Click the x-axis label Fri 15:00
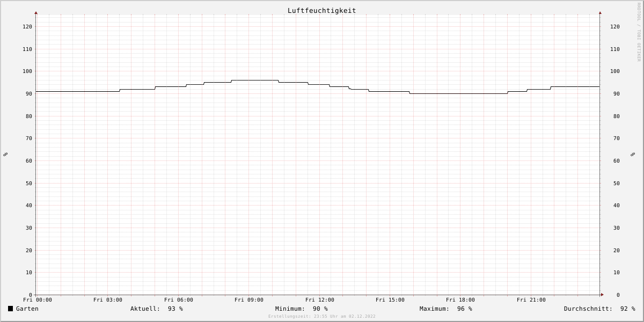 click(390, 300)
